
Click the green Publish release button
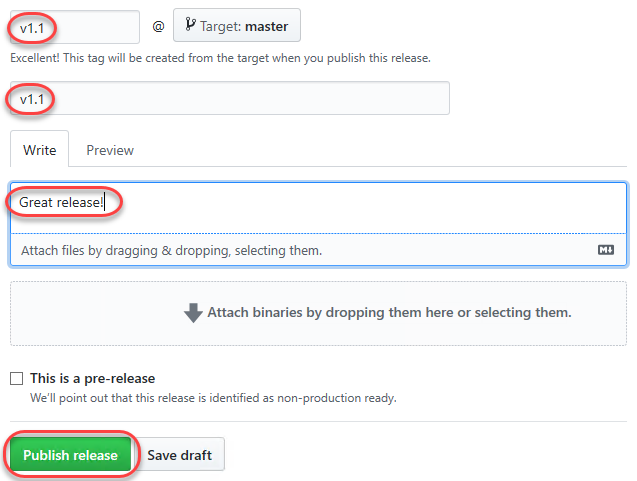click(70, 455)
